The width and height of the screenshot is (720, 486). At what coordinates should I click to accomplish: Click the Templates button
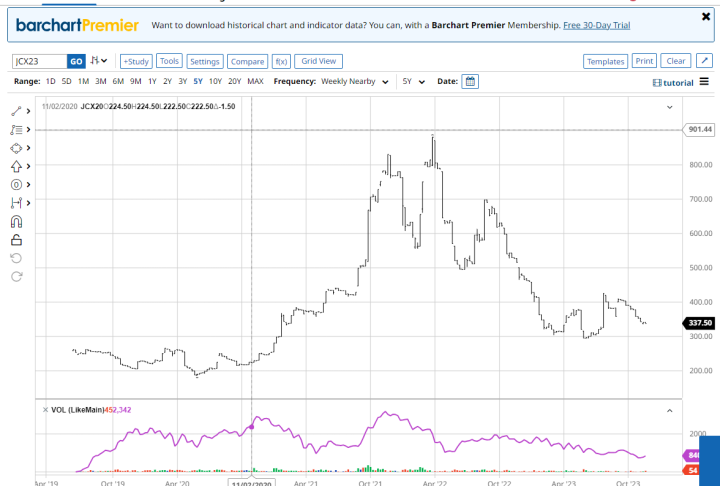605,61
